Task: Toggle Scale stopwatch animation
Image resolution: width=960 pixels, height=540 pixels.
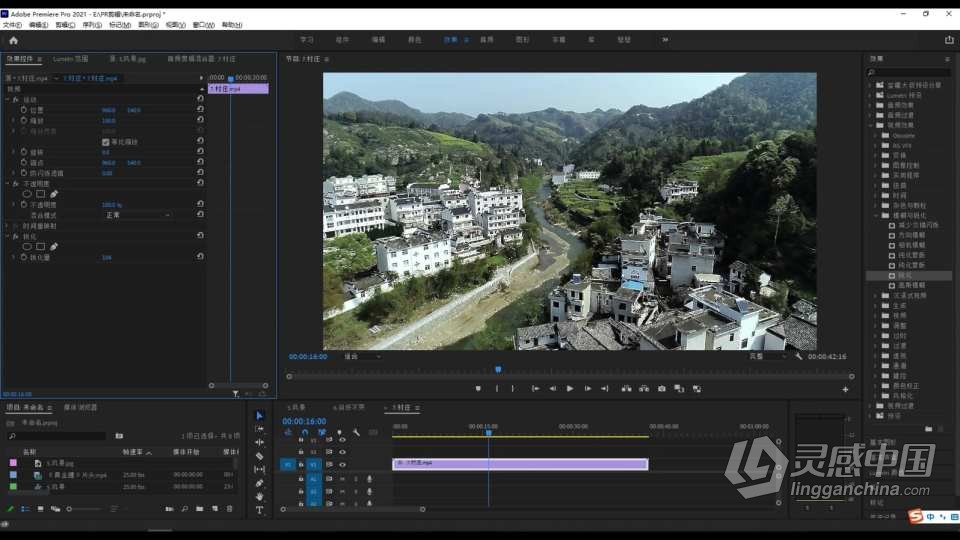Action: 24,121
